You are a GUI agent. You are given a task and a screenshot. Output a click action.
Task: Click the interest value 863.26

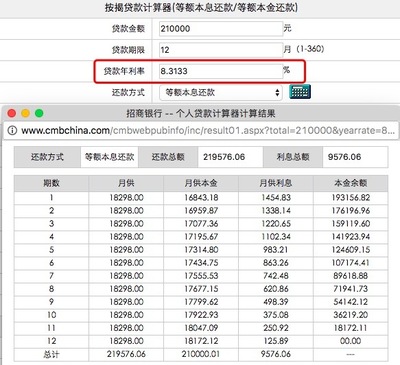[x=276, y=263]
